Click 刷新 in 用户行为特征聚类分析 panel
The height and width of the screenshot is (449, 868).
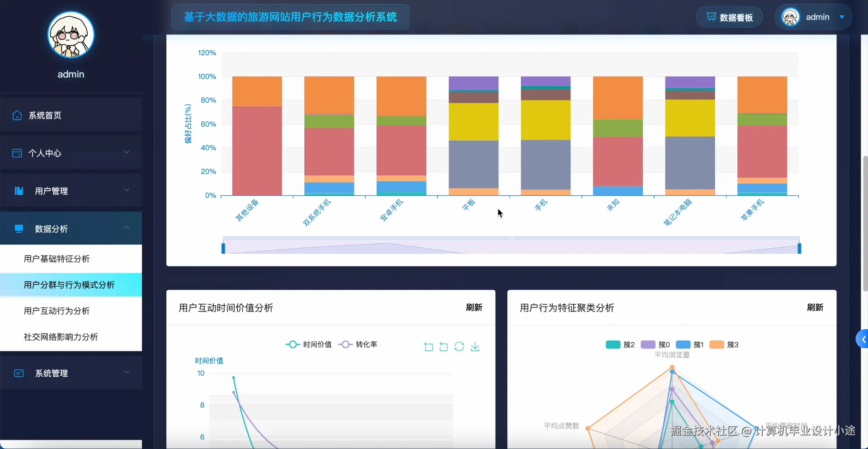click(x=816, y=307)
